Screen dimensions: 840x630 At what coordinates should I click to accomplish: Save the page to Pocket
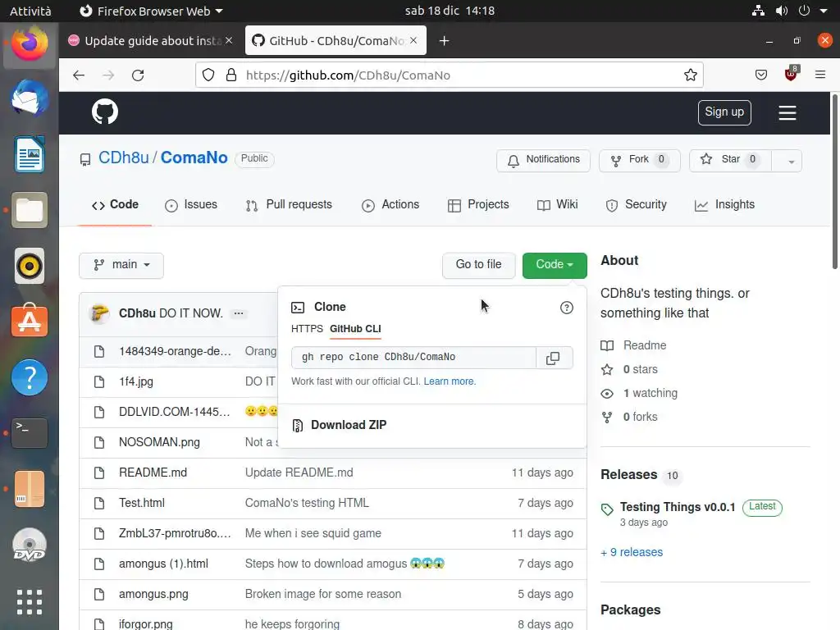[x=760, y=75]
